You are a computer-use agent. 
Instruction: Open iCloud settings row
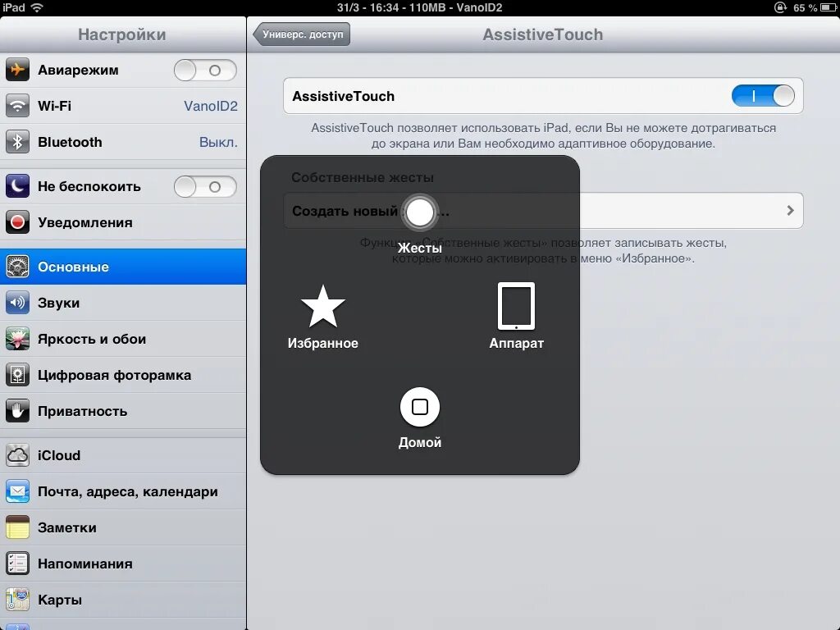coord(123,455)
